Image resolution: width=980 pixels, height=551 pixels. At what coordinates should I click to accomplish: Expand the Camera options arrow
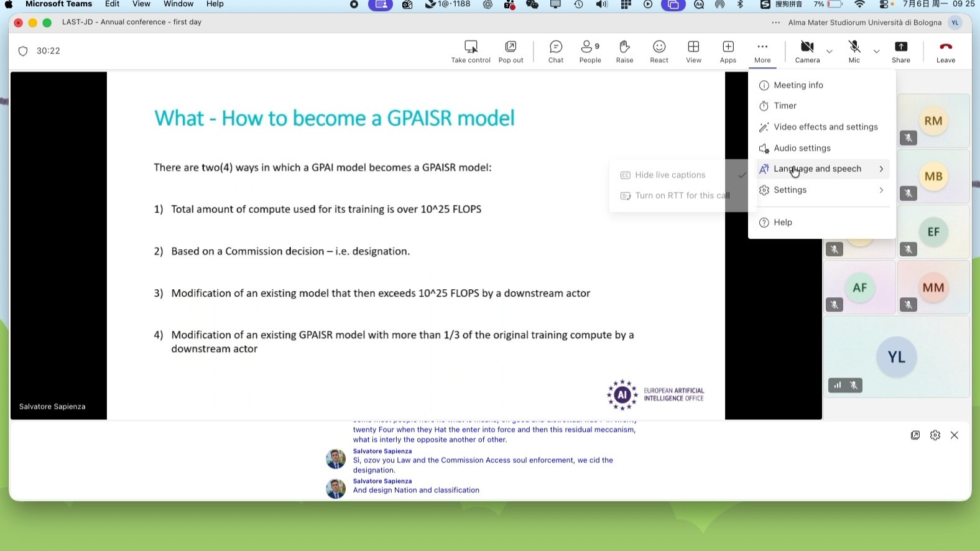tap(829, 51)
